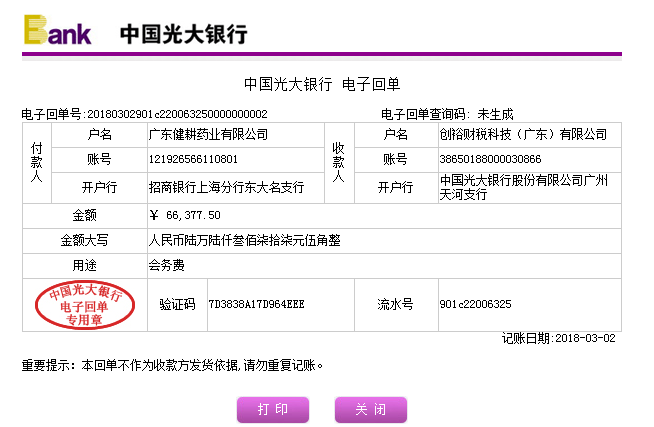Select verification code 7D3838A17D964EEE
This screenshot has height=427, width=654.
click(x=257, y=304)
